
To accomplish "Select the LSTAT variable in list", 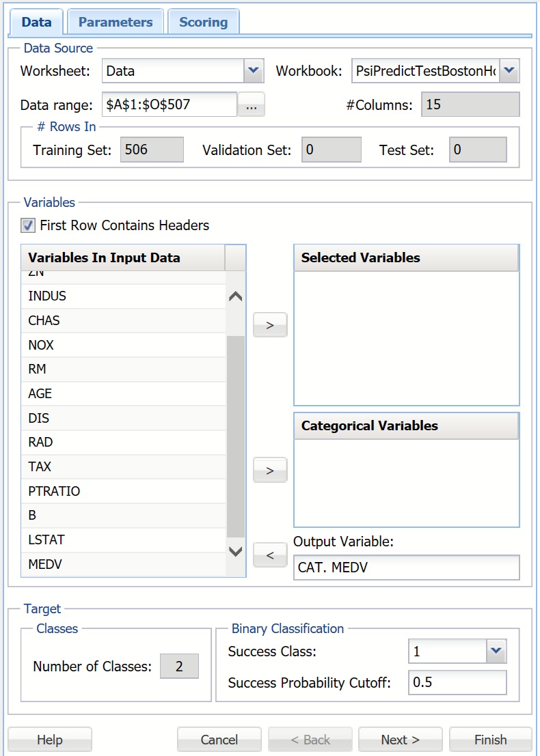I will [123, 540].
